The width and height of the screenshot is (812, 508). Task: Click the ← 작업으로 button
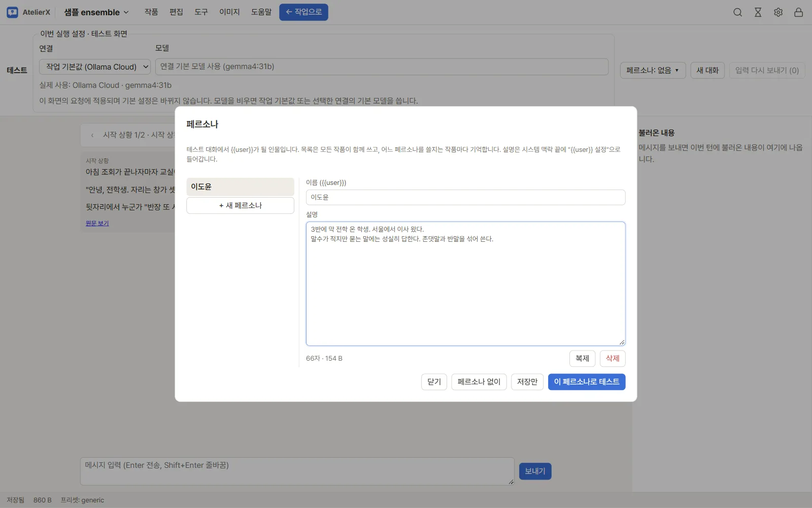pos(303,12)
